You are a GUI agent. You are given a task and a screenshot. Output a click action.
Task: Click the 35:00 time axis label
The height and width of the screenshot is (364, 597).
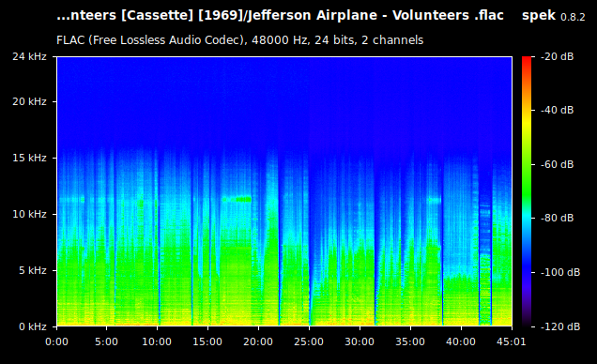coord(410,341)
